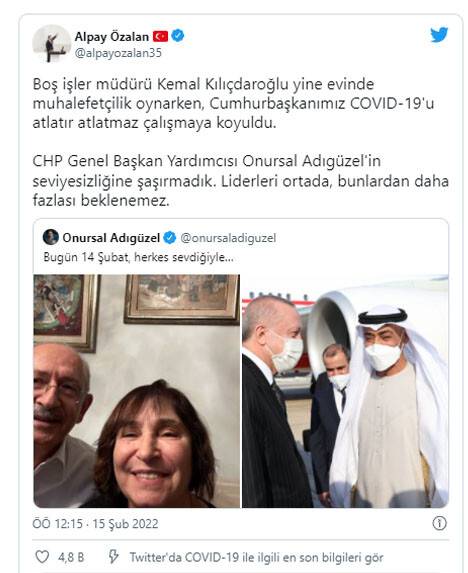Image resolution: width=468 pixels, height=573 pixels.
Task: Open the @onursaladiguzel handle
Action: [228, 238]
